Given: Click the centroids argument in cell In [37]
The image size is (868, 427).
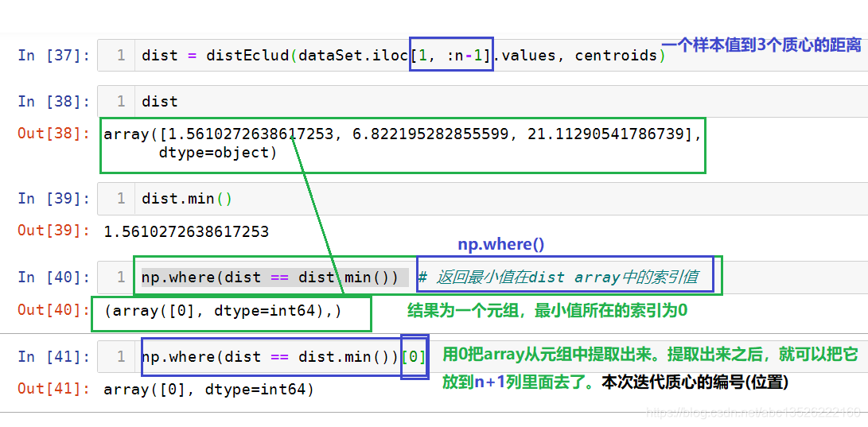Looking at the screenshot, I should tap(616, 56).
